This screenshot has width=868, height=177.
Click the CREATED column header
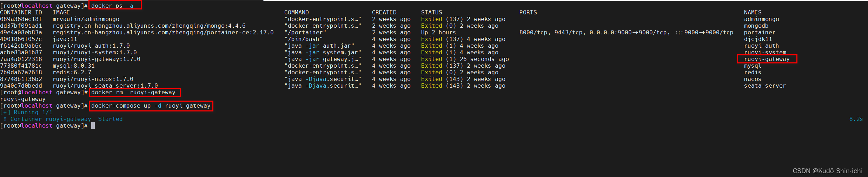(384, 13)
